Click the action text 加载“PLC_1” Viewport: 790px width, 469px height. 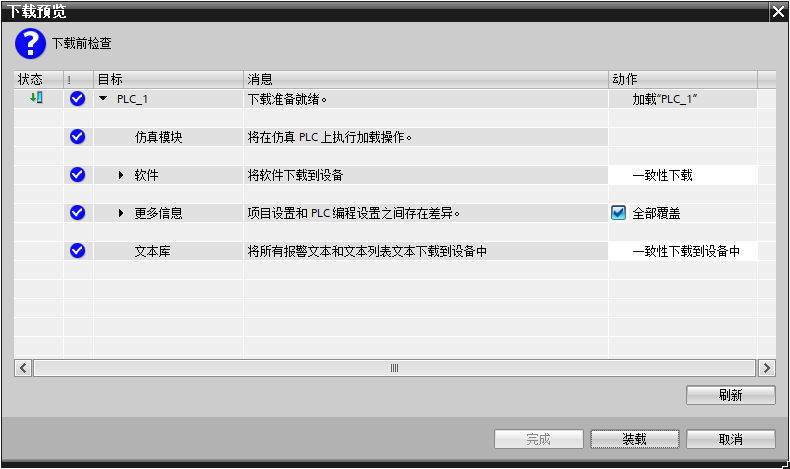click(x=665, y=99)
